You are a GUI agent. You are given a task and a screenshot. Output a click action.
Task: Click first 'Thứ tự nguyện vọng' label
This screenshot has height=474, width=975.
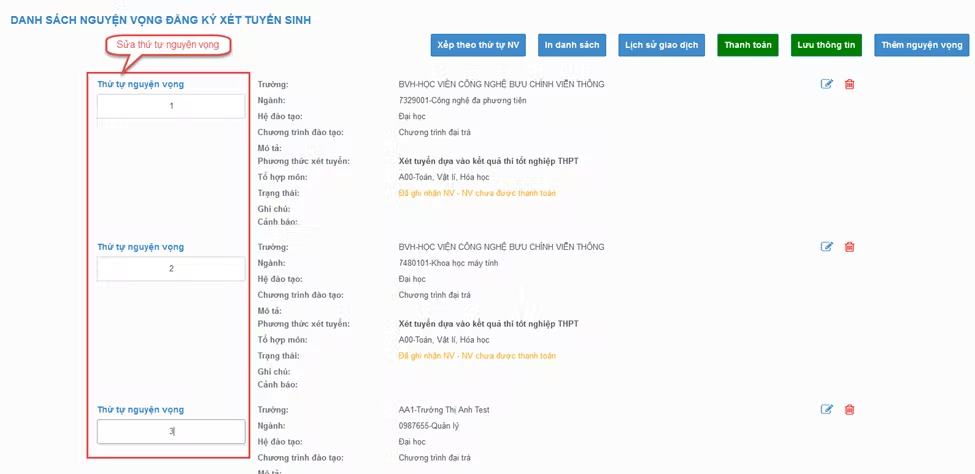(x=140, y=84)
